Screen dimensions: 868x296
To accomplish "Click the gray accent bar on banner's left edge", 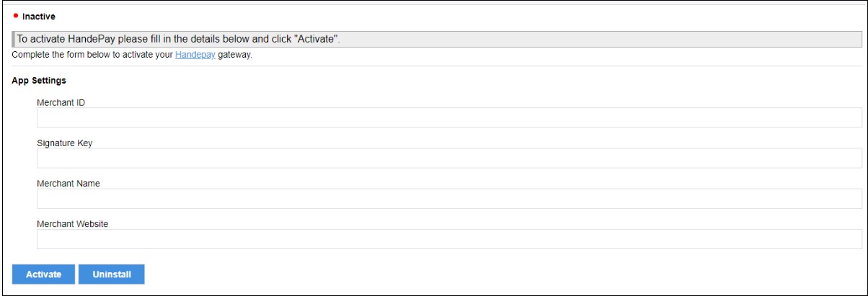I will point(14,39).
